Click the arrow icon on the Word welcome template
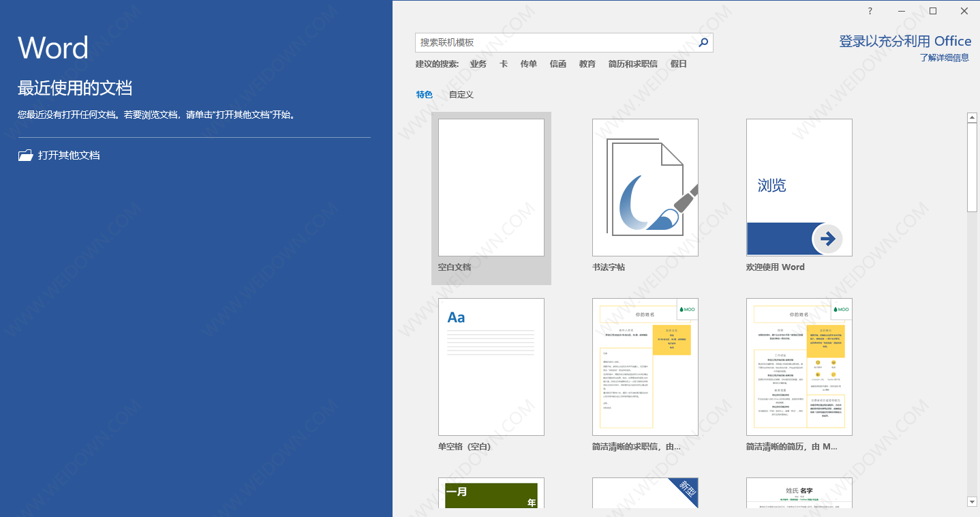This screenshot has width=980, height=517. 828,239
